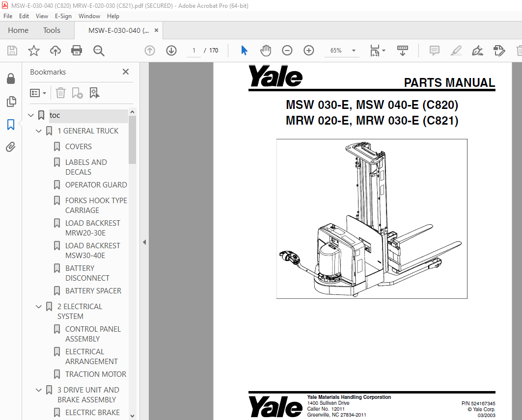
Task: Open the File menu
Action: coord(8,16)
